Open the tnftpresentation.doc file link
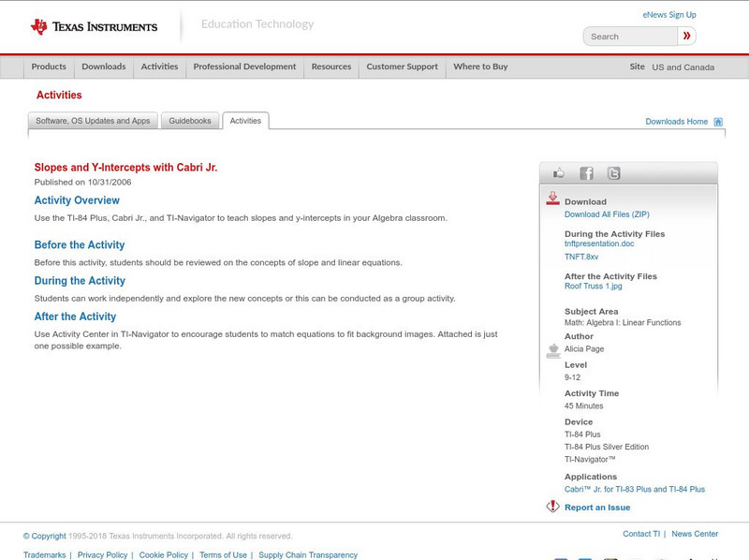The image size is (749, 560). (599, 243)
